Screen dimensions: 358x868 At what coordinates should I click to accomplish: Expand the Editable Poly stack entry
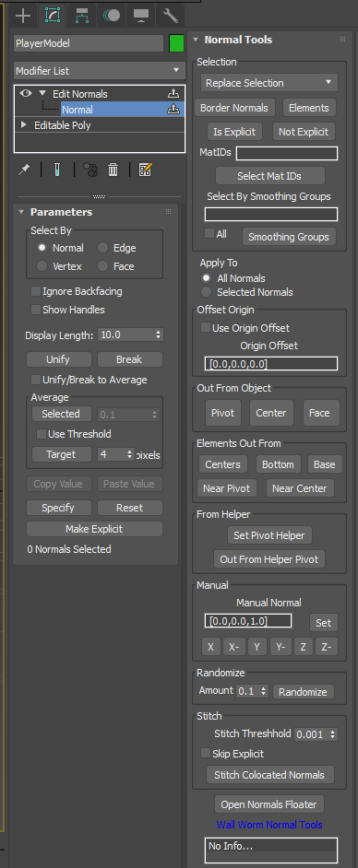pyautogui.click(x=23, y=125)
